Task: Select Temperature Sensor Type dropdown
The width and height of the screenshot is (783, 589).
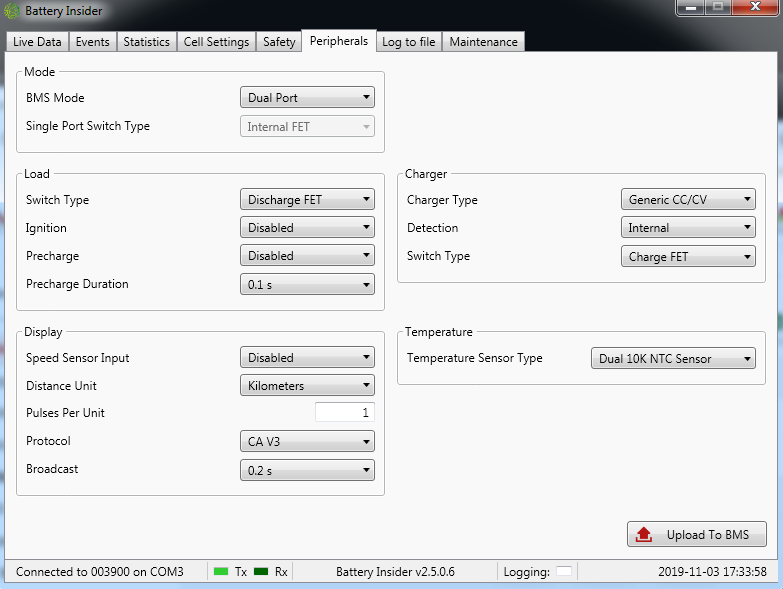Action: 673,359
